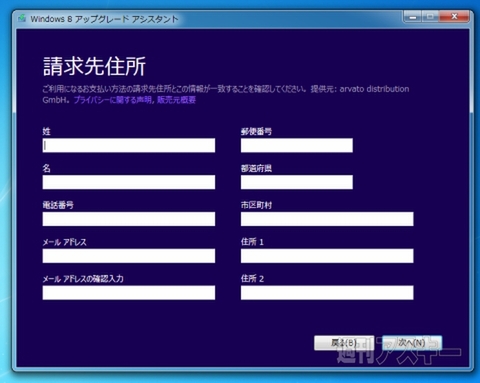Image resolution: width=480 pixels, height=383 pixels.
Task: Focus the 郵便番号 postal code field
Action: (297, 145)
